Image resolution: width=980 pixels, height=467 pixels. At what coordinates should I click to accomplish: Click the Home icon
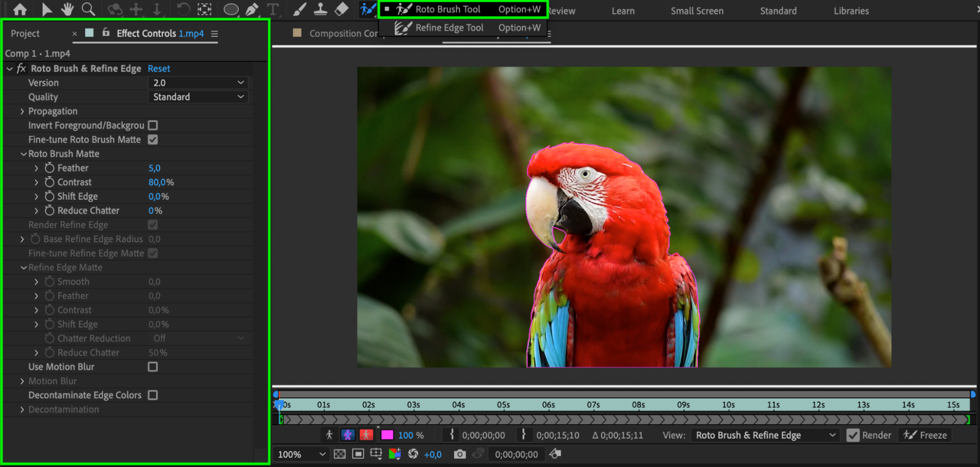pos(20,9)
